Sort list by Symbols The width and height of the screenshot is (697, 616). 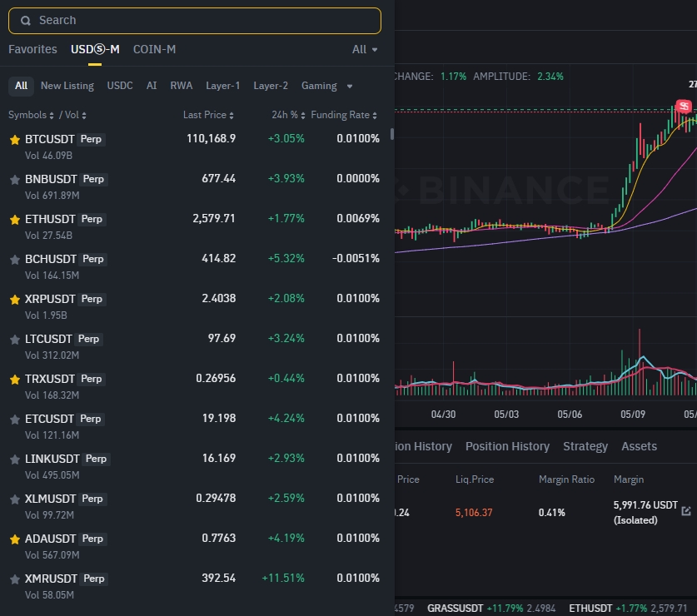tap(31, 115)
